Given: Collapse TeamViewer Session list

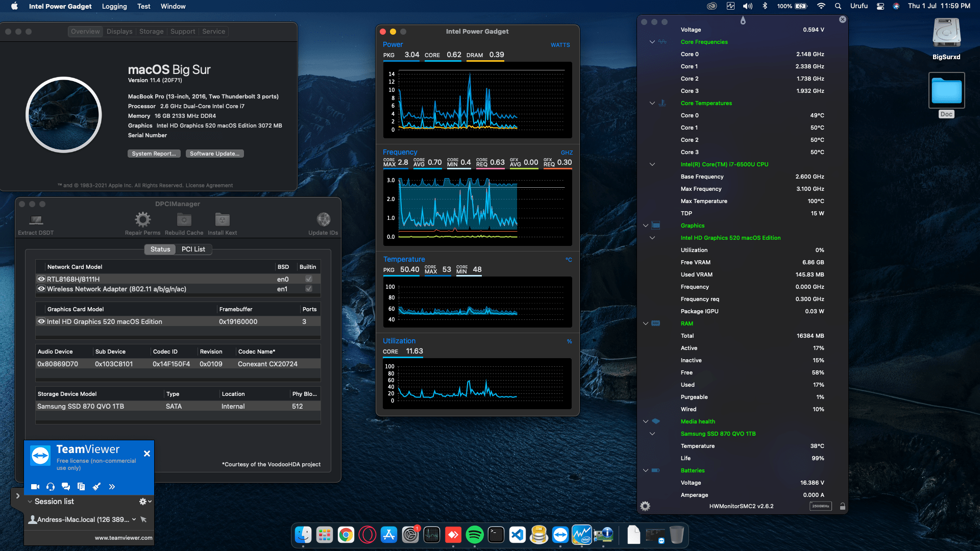Looking at the screenshot, I should click(x=30, y=502).
